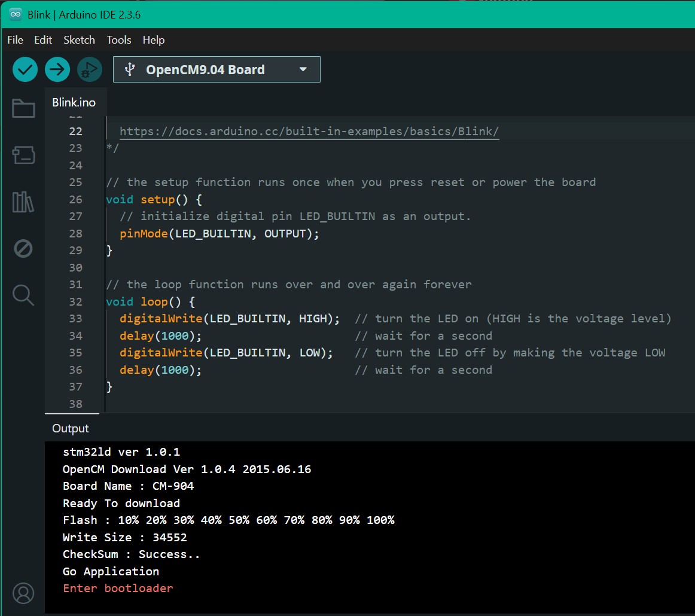The image size is (695, 616).
Task: Click the 'stm32ld ver 1.0.1' output line
Action: (x=121, y=452)
